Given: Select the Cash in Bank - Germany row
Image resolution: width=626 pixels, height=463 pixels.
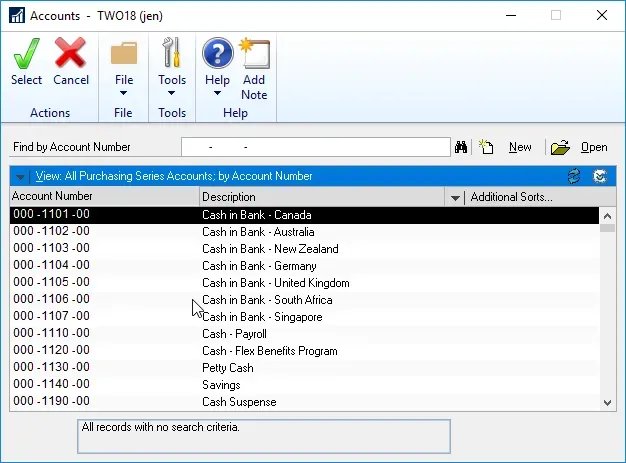Looking at the screenshot, I should coord(259,266).
